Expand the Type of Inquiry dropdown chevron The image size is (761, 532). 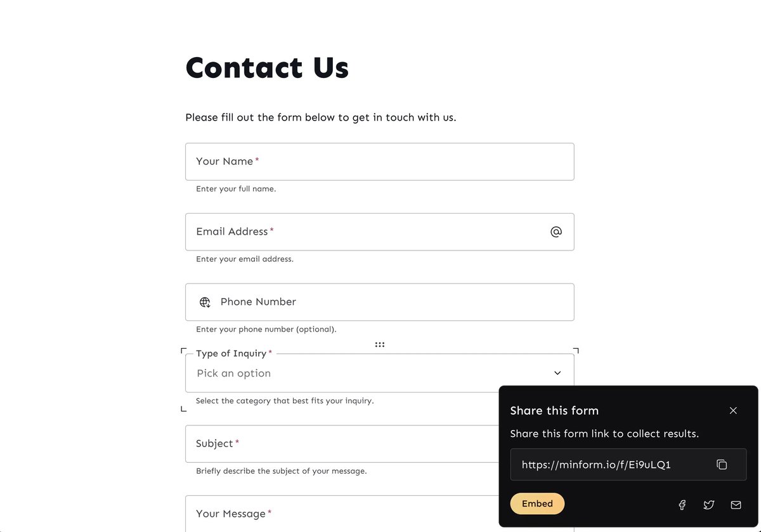coord(557,373)
